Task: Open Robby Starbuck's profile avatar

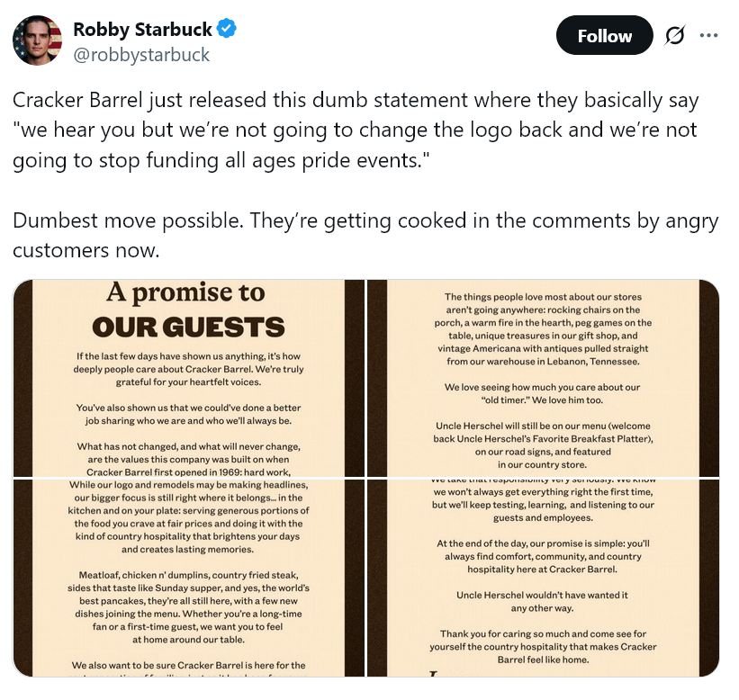Action: pyautogui.click(x=38, y=40)
